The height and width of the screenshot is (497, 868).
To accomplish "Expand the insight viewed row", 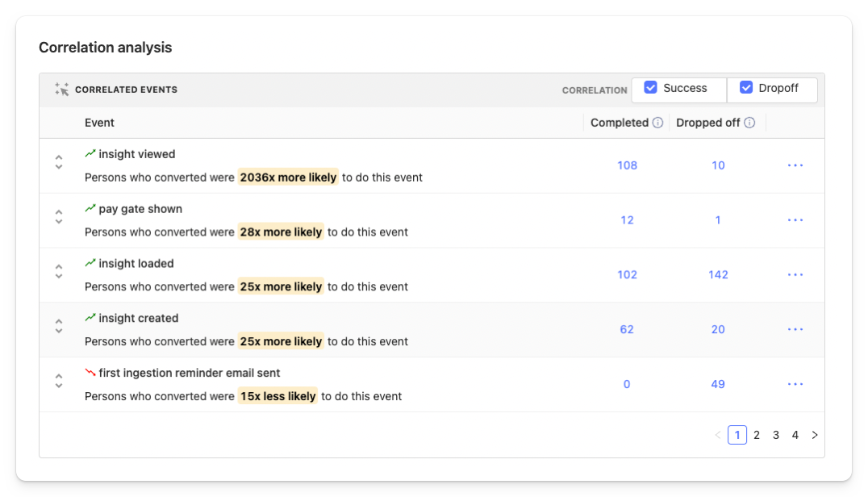I will point(59,162).
